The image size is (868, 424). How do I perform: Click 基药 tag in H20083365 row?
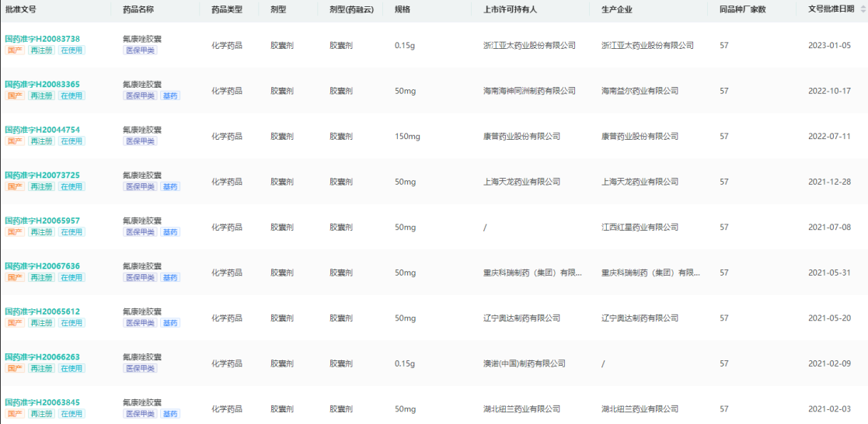[x=170, y=96]
